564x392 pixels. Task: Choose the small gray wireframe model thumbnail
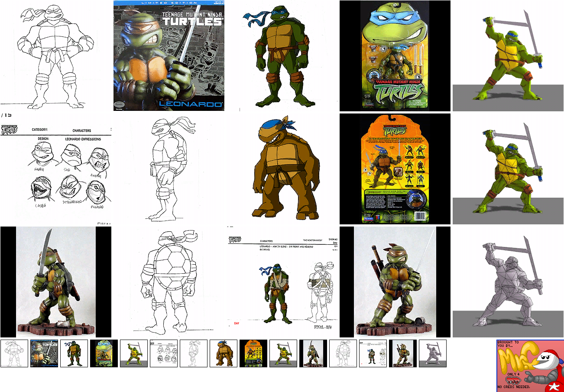point(433,353)
